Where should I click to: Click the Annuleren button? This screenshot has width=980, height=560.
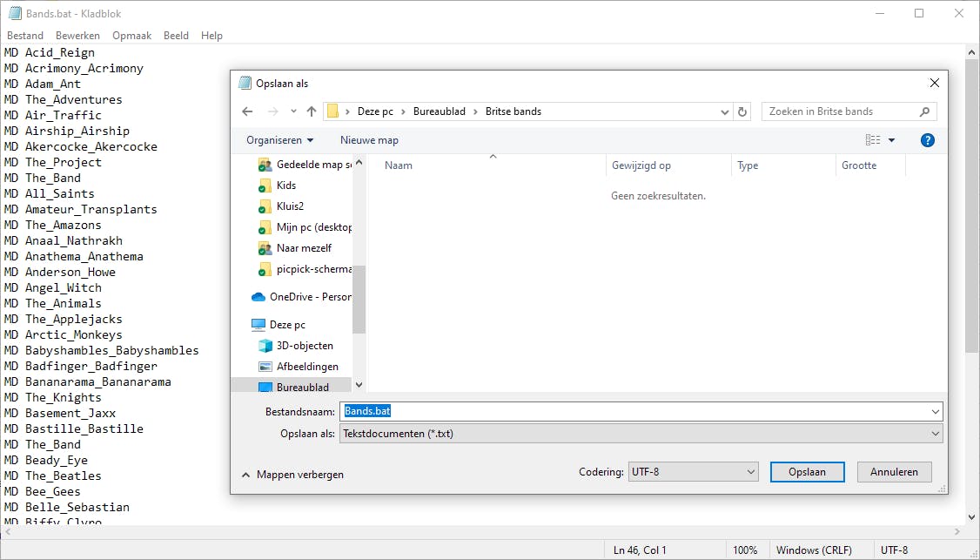[x=894, y=472]
